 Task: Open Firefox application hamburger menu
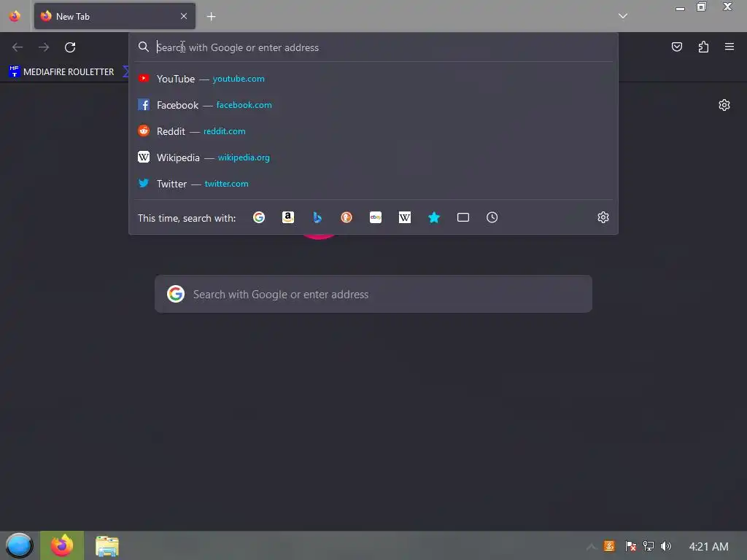point(729,47)
